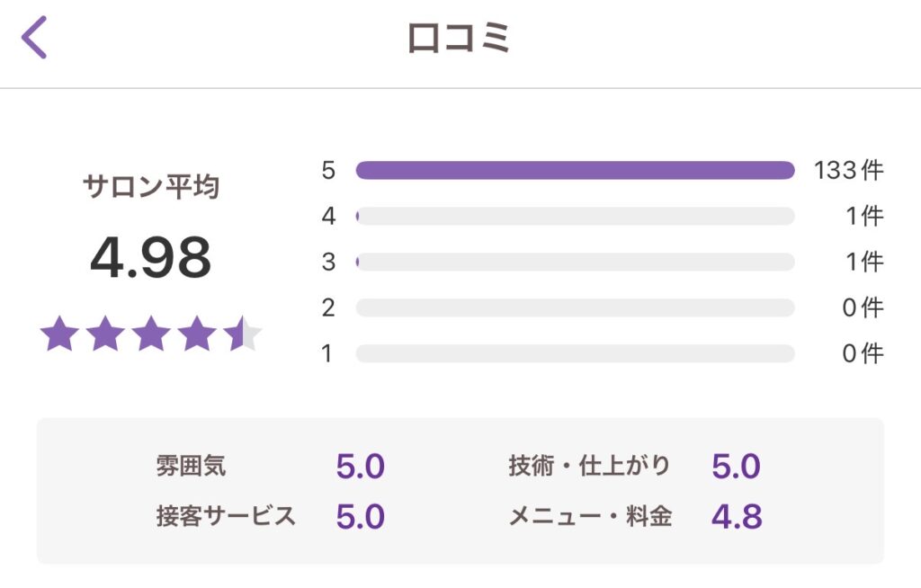The height and width of the screenshot is (588, 921).
Task: Click the first purple rating star
Action: pos(59,334)
